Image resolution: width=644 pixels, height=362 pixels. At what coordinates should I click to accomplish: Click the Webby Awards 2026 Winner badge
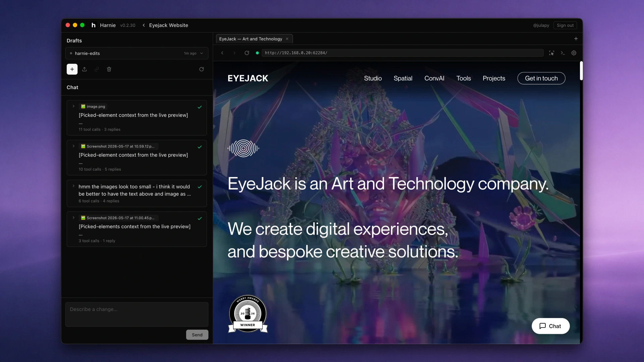point(248,314)
